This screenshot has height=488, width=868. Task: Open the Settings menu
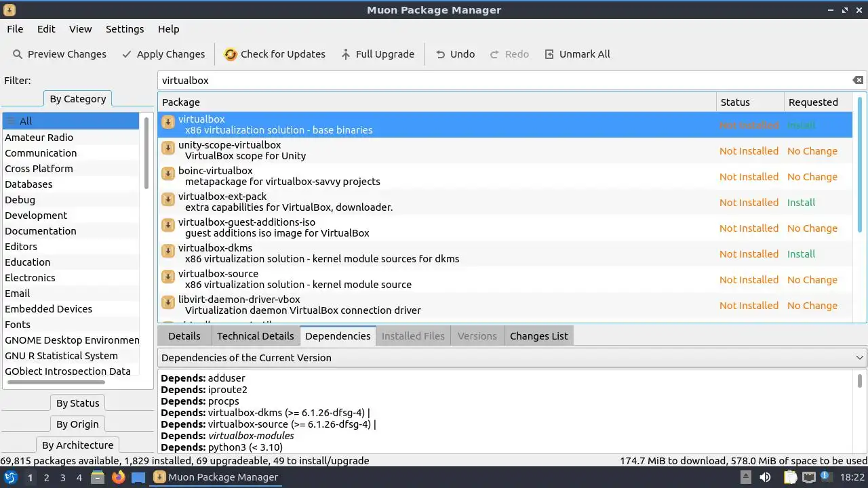pos(125,29)
